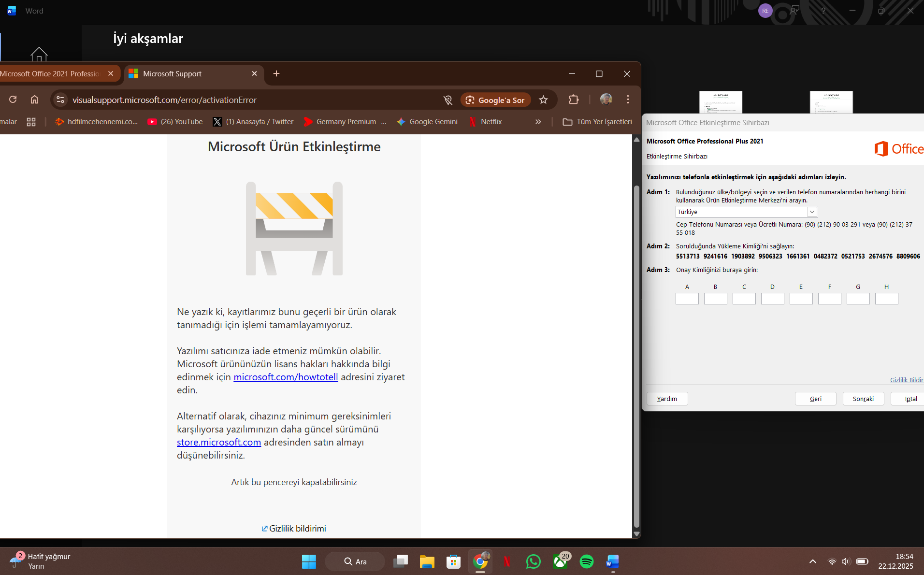Open the Türkiye country dropdown

click(746, 212)
